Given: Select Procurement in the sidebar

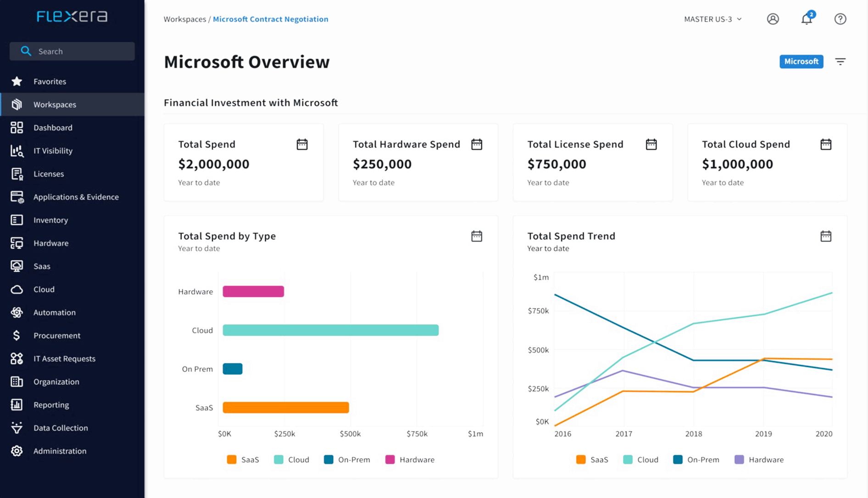Looking at the screenshot, I should [x=57, y=335].
